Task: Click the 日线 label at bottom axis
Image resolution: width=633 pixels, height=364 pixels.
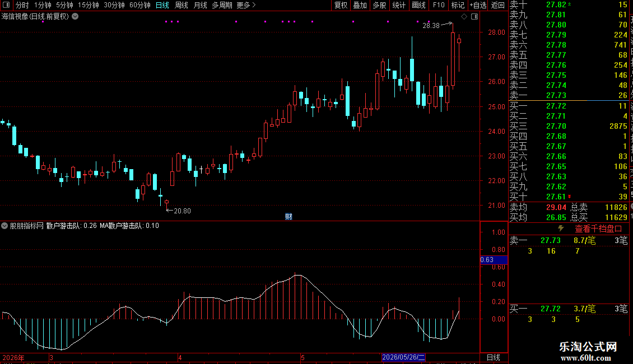Action: pos(494,357)
